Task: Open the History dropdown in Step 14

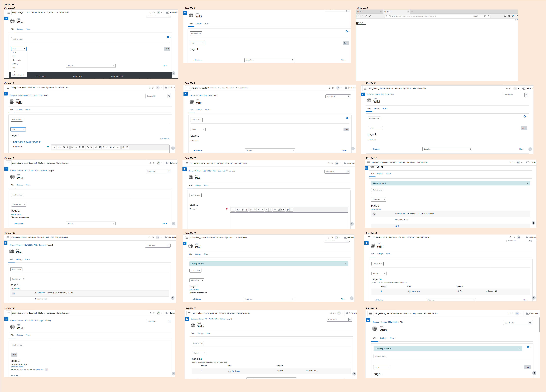Action: [379, 274]
